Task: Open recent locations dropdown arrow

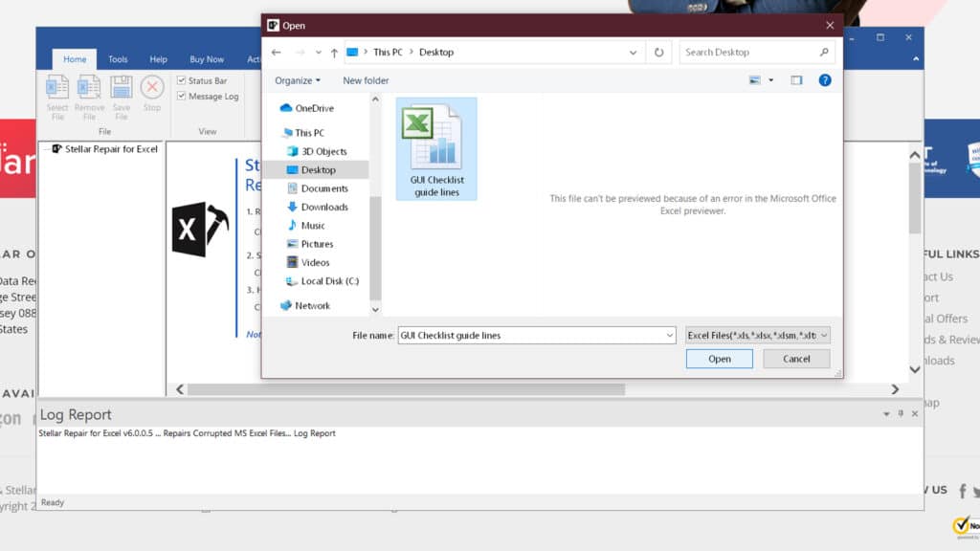Action: [x=318, y=53]
